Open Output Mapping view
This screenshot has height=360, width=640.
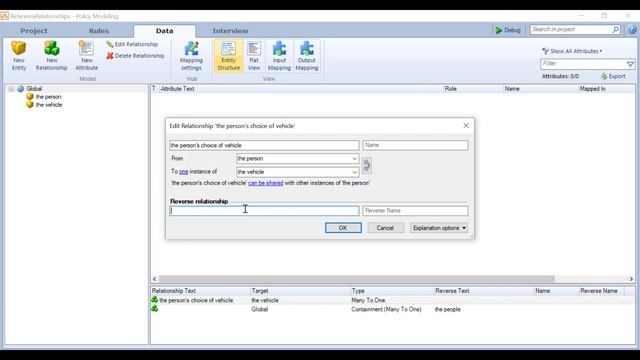[x=307, y=56]
